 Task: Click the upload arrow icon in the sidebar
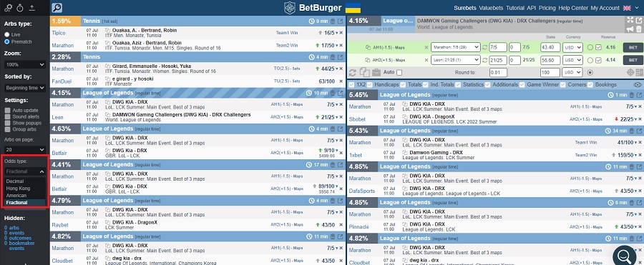coord(32,8)
